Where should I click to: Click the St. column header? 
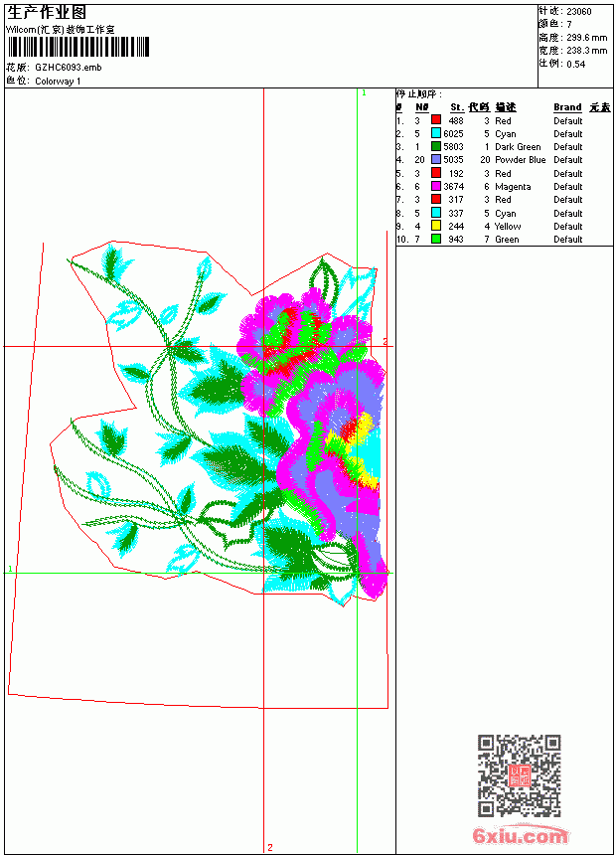coord(457,107)
